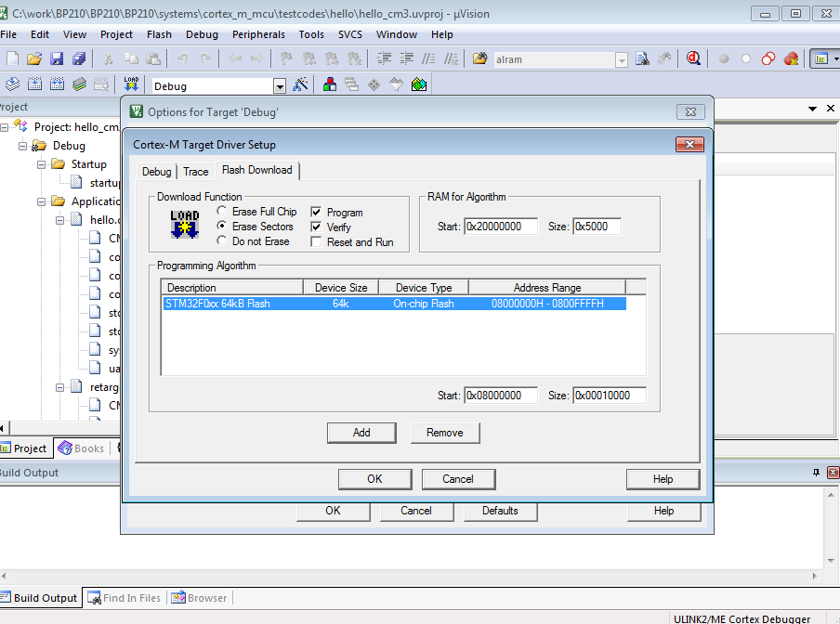Click OK in Cortex-M Target Driver Setup
840x624 pixels.
(374, 479)
